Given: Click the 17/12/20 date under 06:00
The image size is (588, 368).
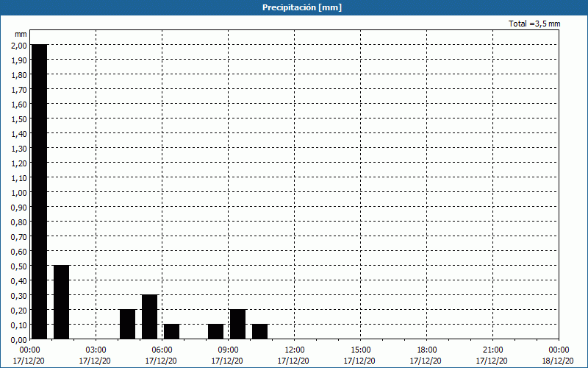Looking at the screenshot, I should (x=161, y=361).
